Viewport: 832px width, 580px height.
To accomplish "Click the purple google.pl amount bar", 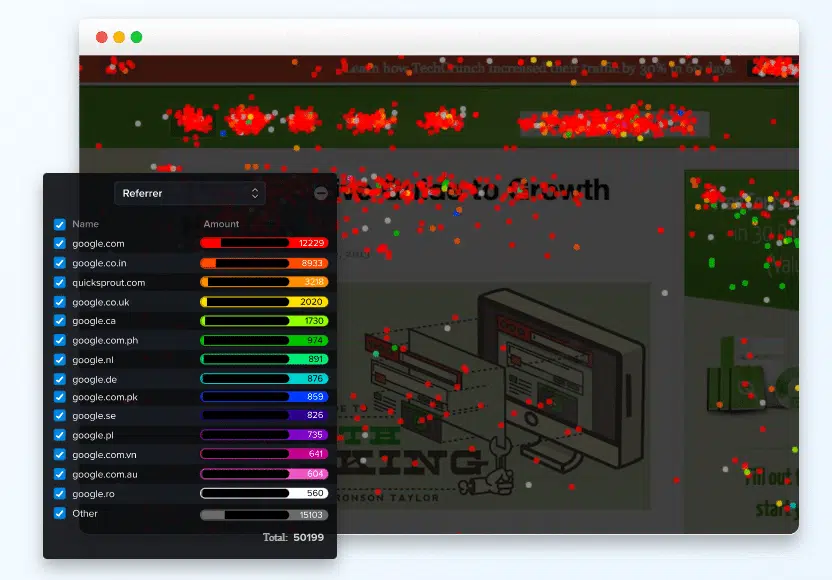I will 264,435.
